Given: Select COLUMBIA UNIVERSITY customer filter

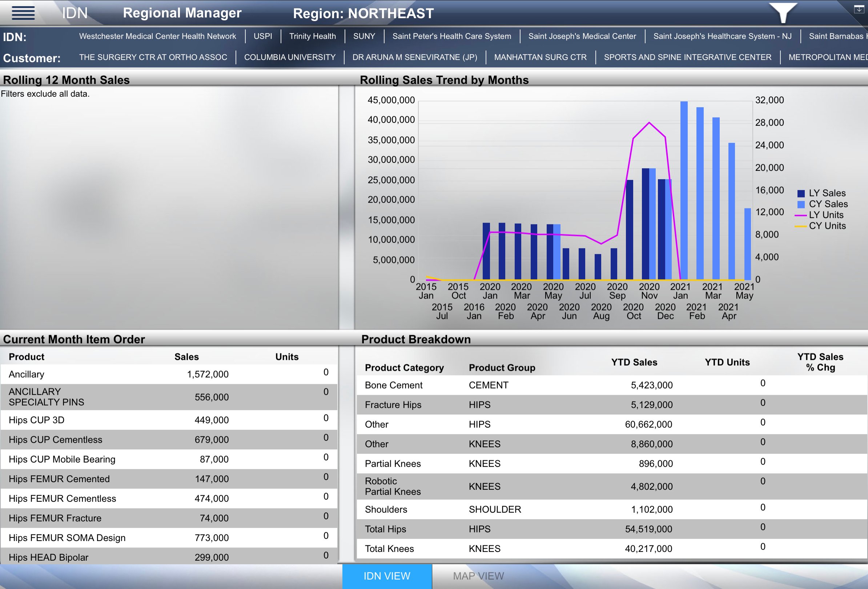Looking at the screenshot, I should 289,57.
